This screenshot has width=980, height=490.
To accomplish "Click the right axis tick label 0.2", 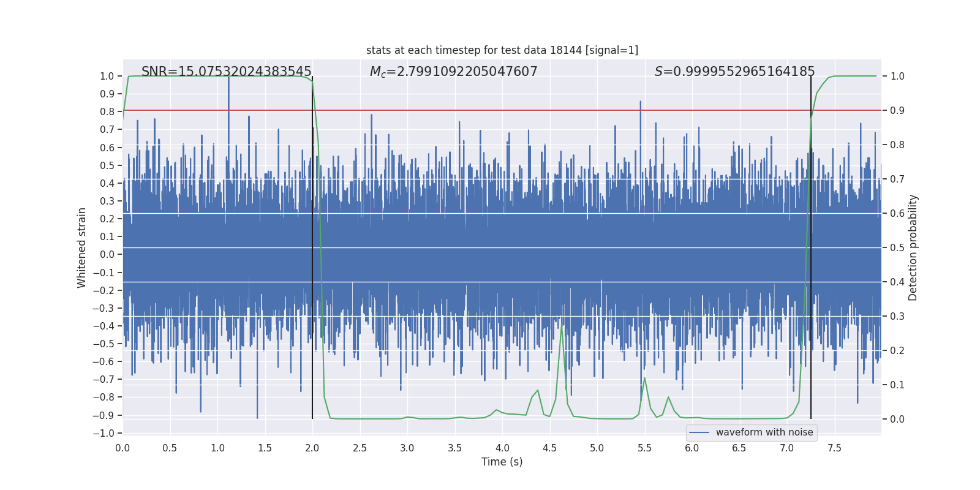I will pyautogui.click(x=897, y=351).
